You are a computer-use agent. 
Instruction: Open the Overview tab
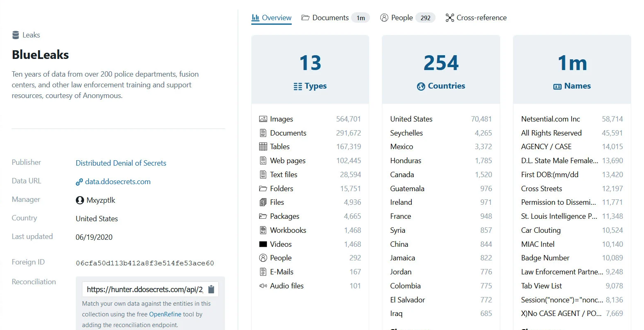272,18
